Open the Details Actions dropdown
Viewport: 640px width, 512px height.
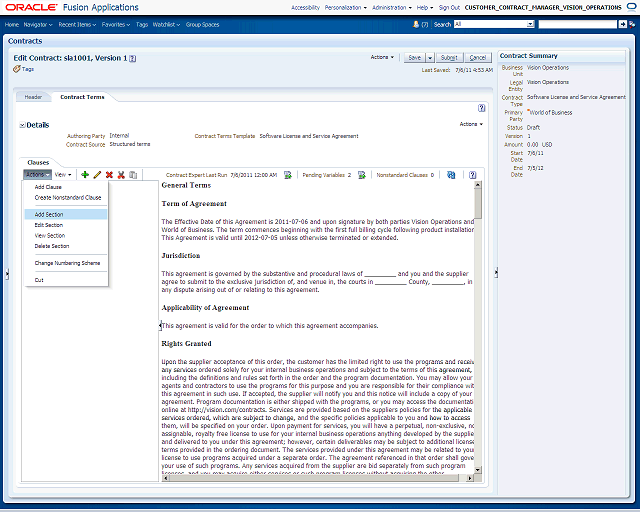(x=471, y=124)
